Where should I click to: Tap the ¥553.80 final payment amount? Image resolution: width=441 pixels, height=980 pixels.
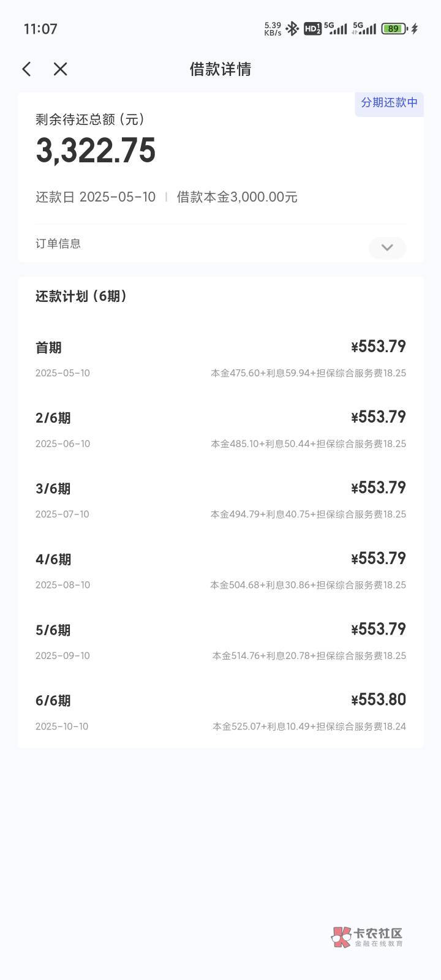coord(379,699)
